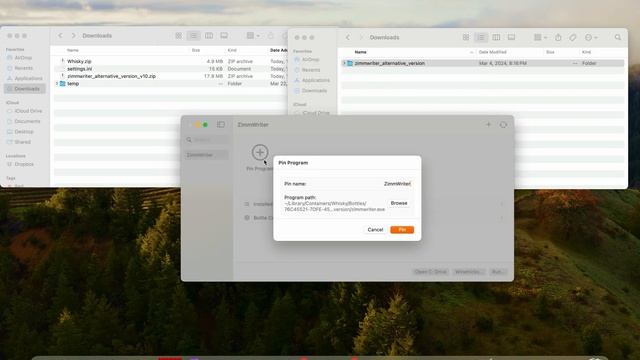
Task: Open Desktop in left Finder sidebar
Action: (24, 132)
